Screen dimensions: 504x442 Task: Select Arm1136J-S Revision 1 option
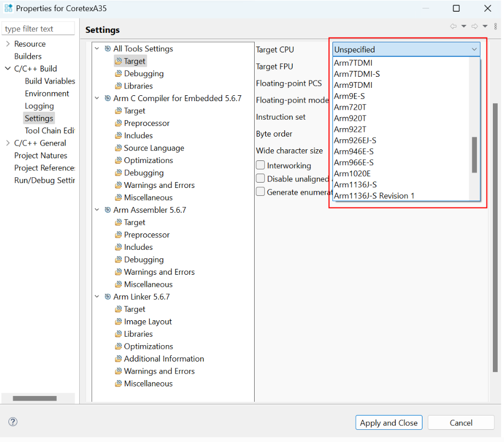[x=374, y=196]
